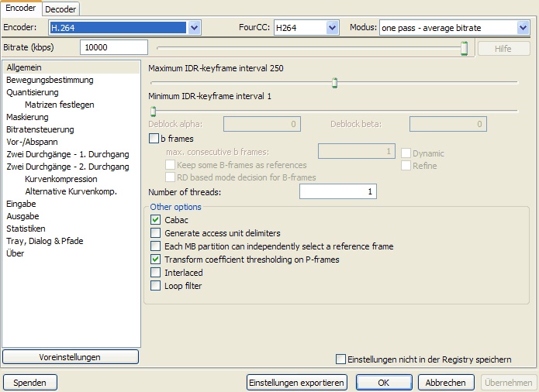Select Bewegungsbestimmung in the settings list
This screenshot has height=392, width=539.
[50, 80]
